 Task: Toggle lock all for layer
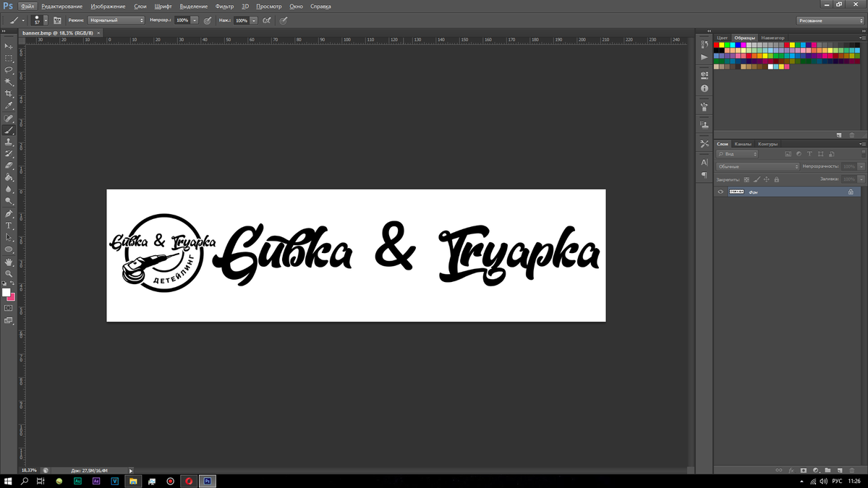(776, 179)
